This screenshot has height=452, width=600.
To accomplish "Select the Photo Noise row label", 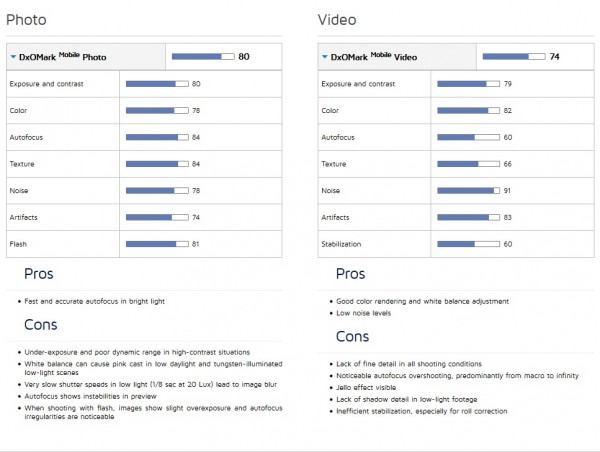I will pos(19,191).
